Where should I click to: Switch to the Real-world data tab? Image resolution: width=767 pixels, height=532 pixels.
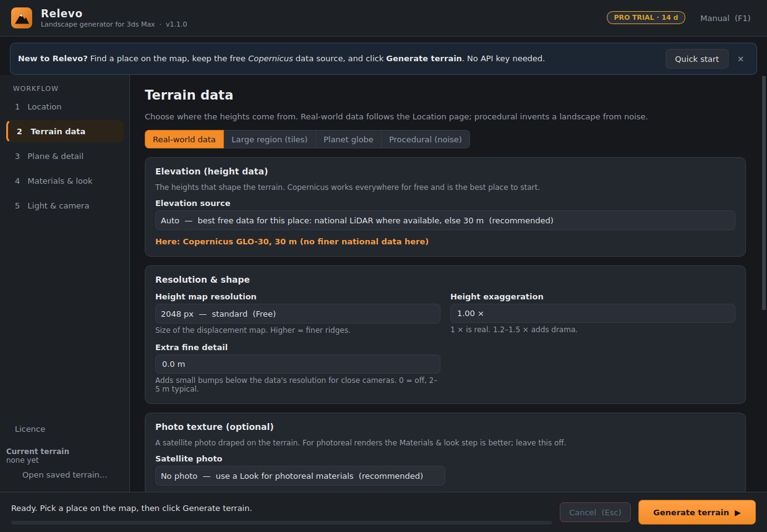(184, 139)
